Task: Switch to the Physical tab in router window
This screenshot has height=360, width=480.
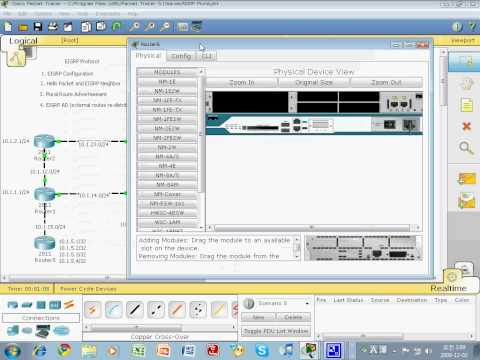Action: [x=148, y=56]
